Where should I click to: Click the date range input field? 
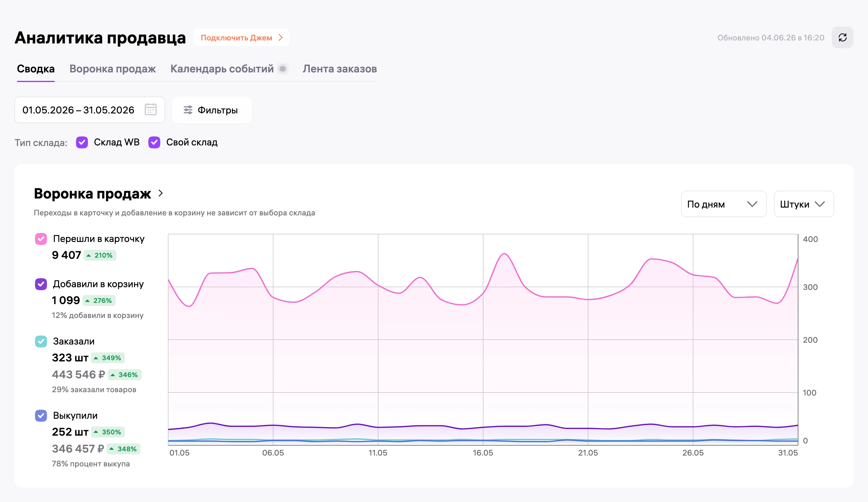[x=90, y=110]
